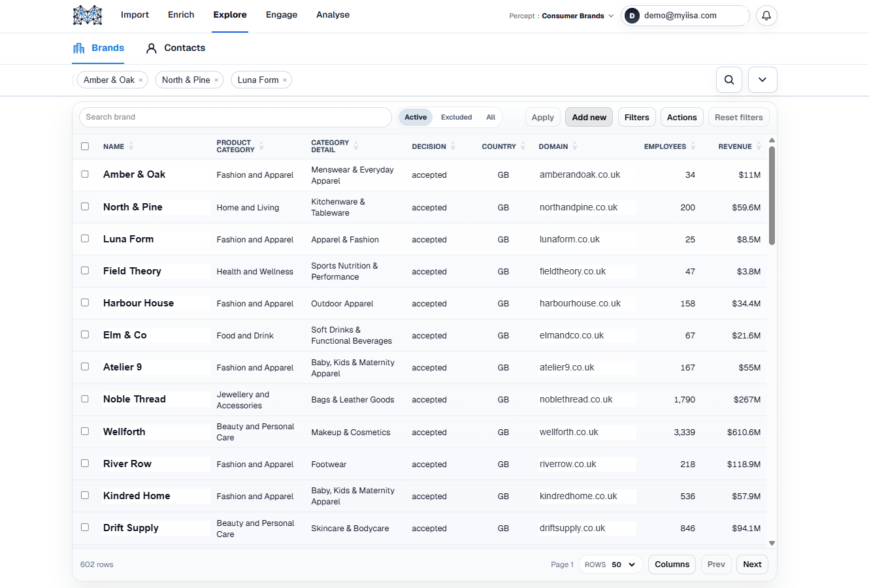The width and height of the screenshot is (869, 588).
Task: Switch to the Contacts sub-tab
Action: click(176, 48)
